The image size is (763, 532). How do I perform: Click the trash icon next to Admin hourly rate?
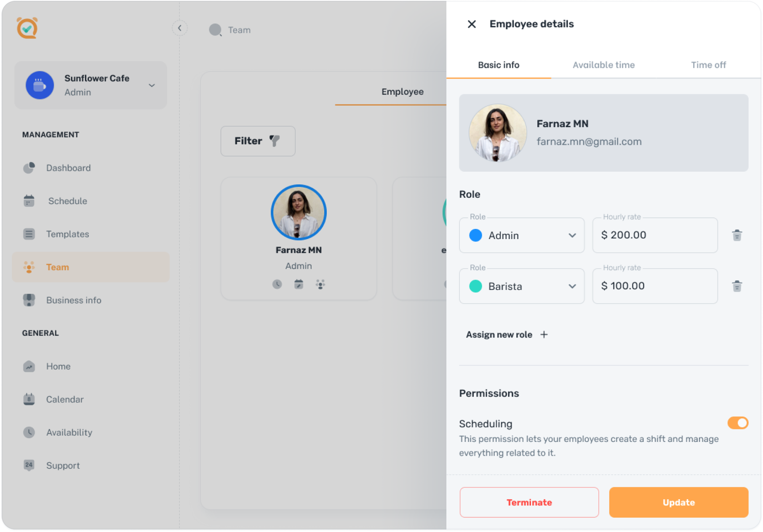point(737,235)
